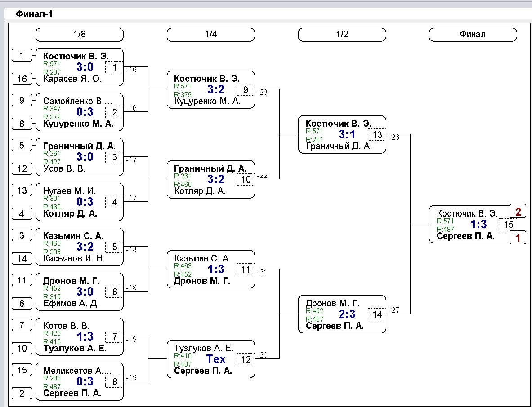Select Котляр Д. А. in the 1/4 match

tap(200, 191)
